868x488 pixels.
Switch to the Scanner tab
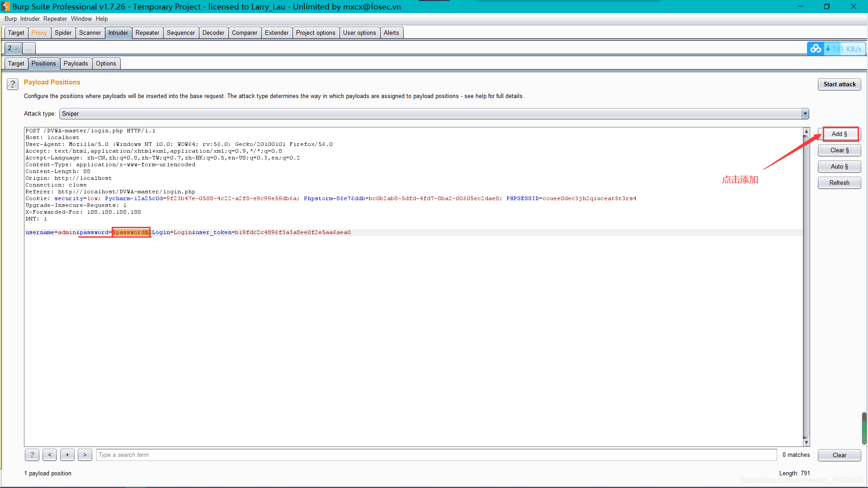90,33
